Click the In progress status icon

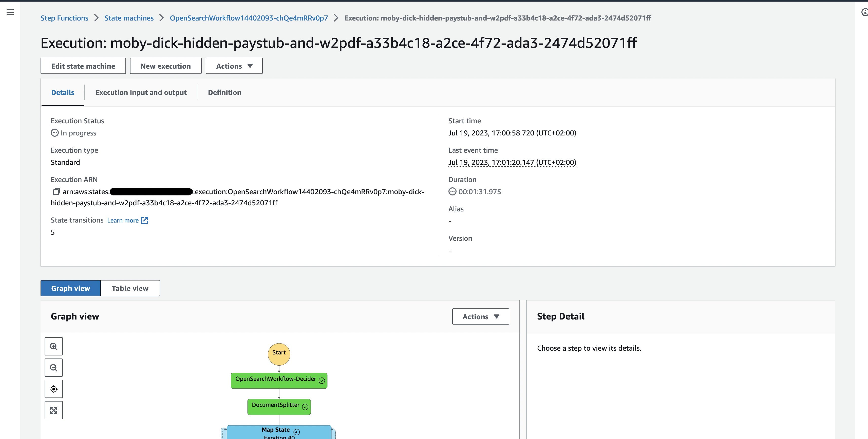[x=54, y=133]
